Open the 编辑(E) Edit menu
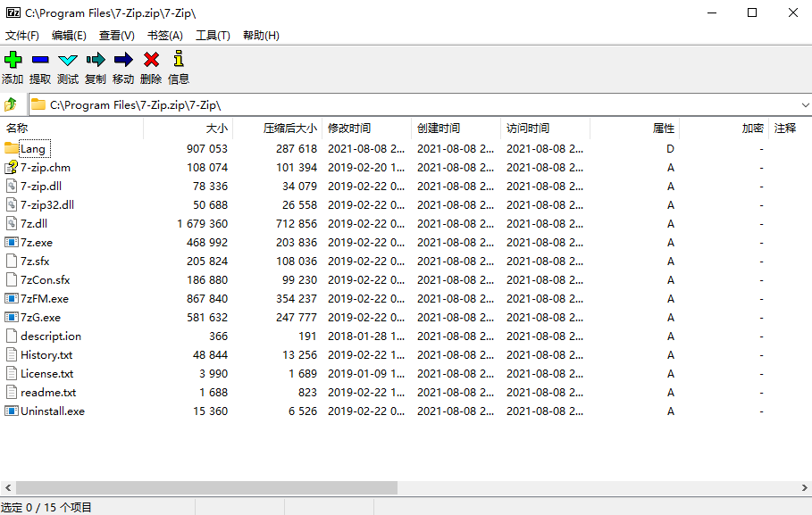Screen dimensions: 812x515 69,35
